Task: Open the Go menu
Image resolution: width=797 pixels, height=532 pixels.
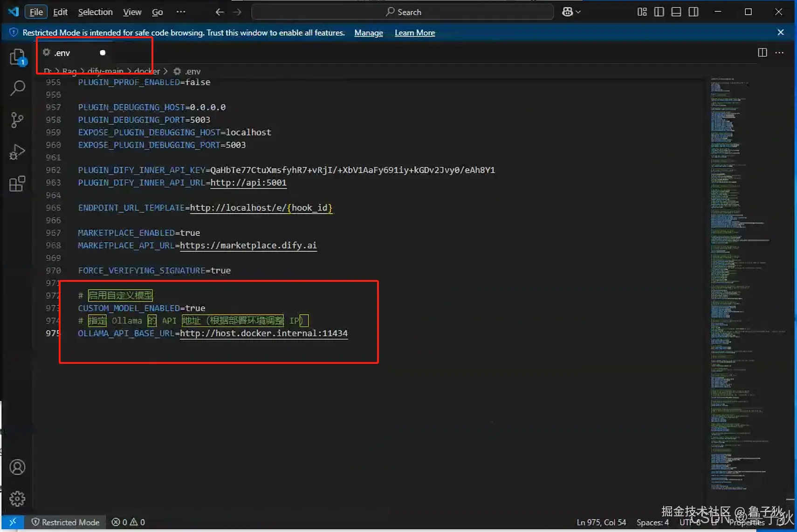Action: [158, 12]
